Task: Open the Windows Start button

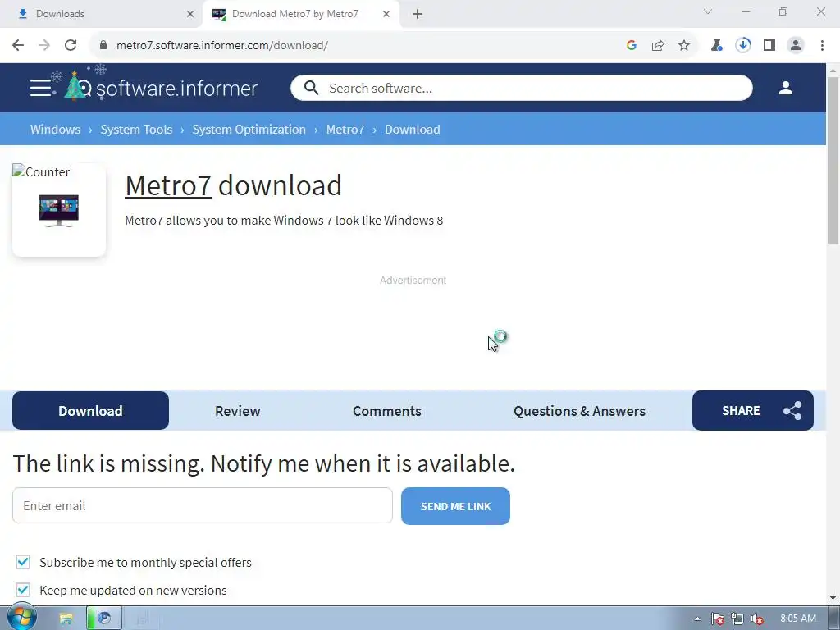Action: click(21, 619)
